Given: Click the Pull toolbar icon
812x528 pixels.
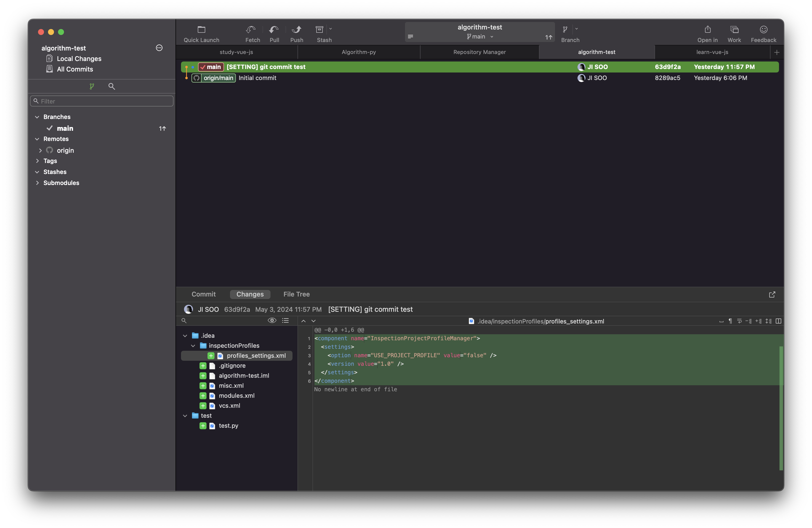Looking at the screenshot, I should click(x=274, y=30).
